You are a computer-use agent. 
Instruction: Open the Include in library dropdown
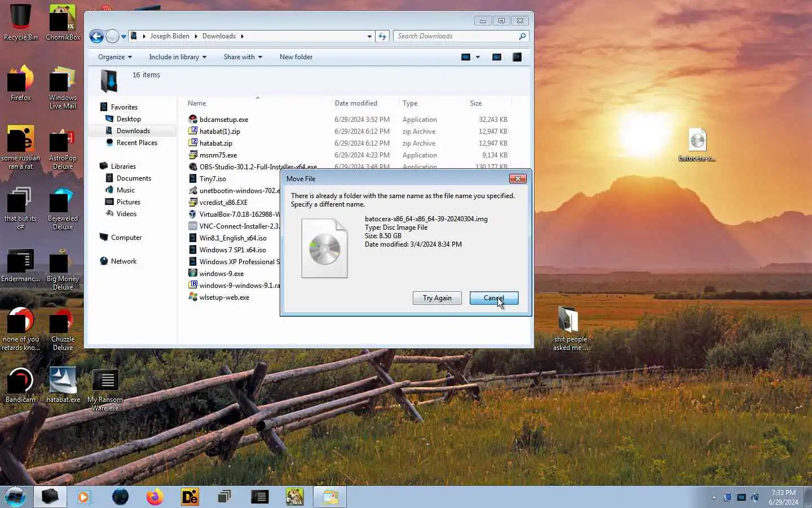point(178,57)
